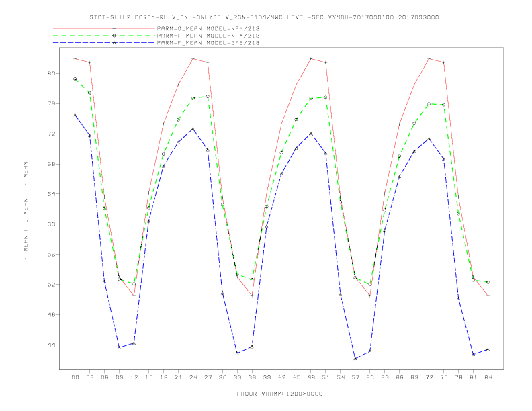The height and width of the screenshot is (411, 532).
Task: Click the x-axis tick label 54
Action: [341, 377]
